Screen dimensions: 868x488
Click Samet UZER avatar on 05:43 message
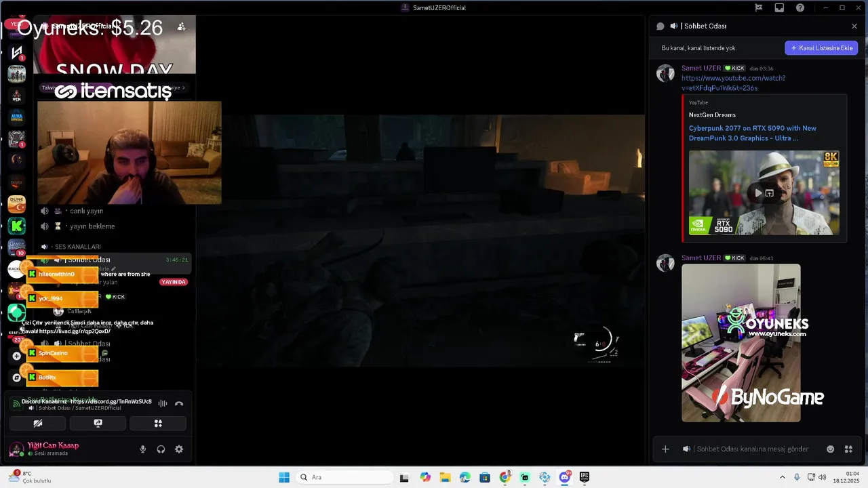pyautogui.click(x=665, y=263)
